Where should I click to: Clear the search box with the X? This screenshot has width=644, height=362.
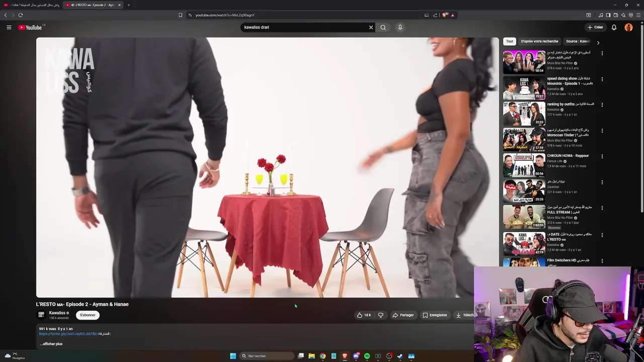371,27
